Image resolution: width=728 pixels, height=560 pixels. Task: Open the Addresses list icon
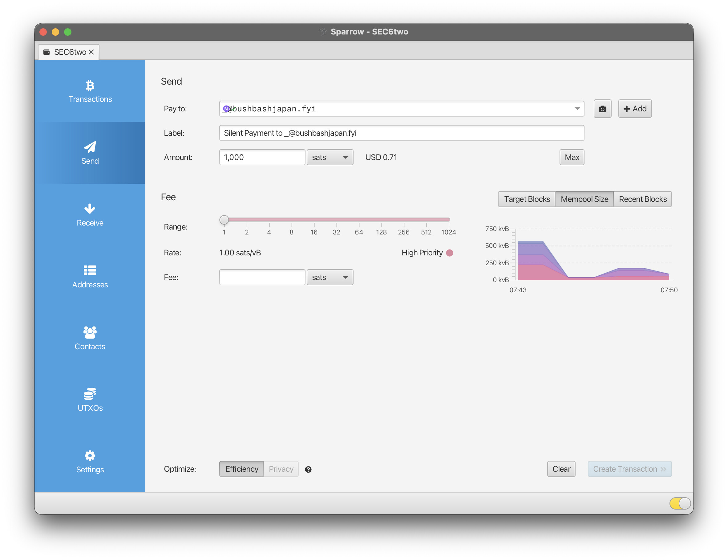point(90,270)
